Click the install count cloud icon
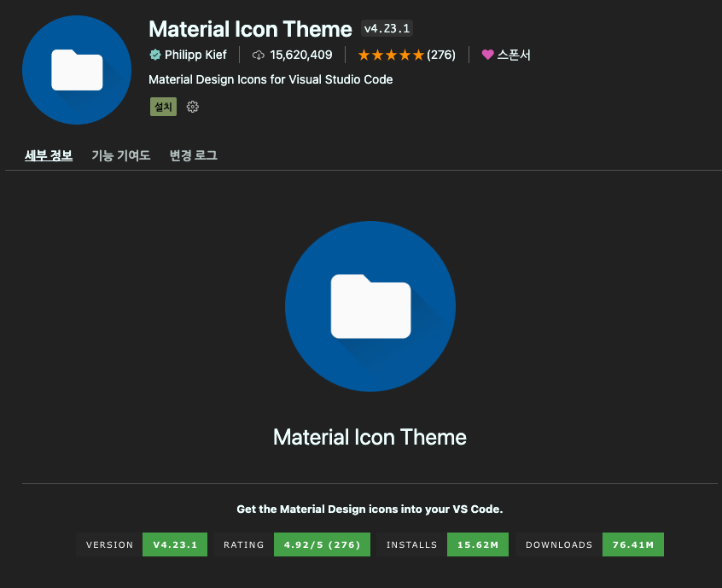 tap(259, 55)
